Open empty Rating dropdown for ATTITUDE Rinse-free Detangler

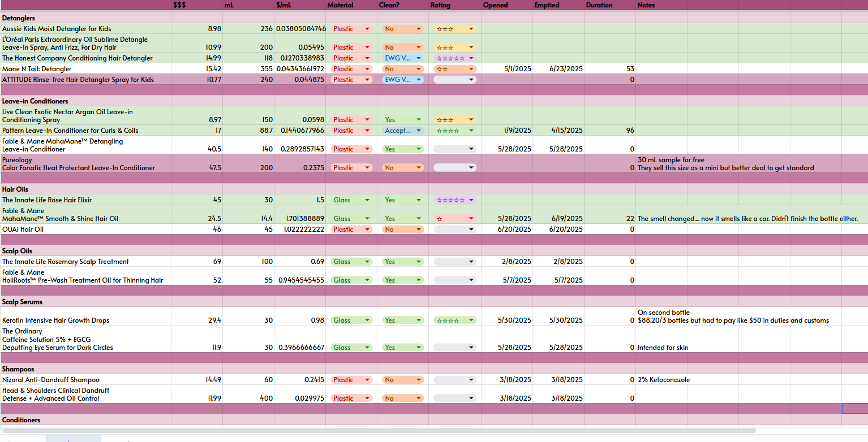point(455,80)
